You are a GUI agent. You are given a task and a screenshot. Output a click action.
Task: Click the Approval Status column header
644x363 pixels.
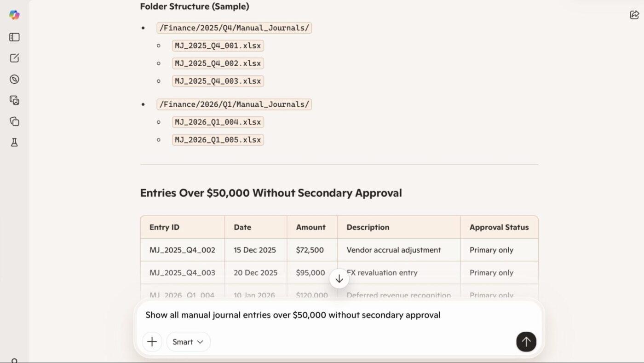pyautogui.click(x=499, y=227)
